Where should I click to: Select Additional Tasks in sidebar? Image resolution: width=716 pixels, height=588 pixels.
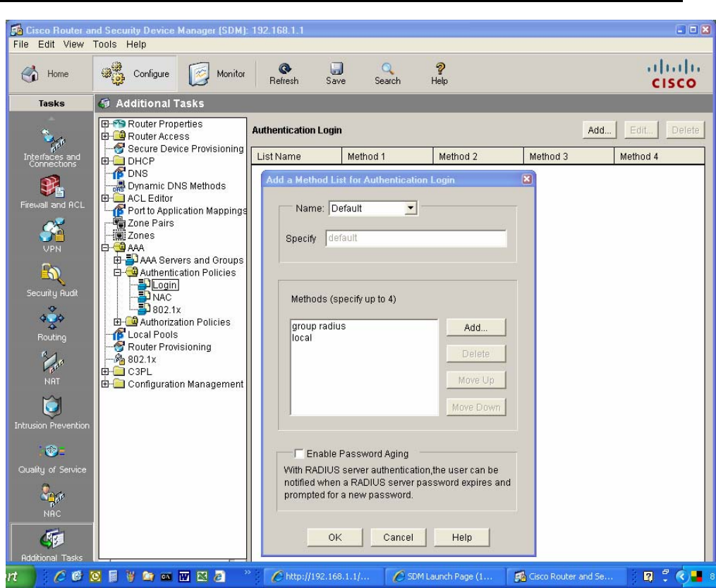pos(51,545)
